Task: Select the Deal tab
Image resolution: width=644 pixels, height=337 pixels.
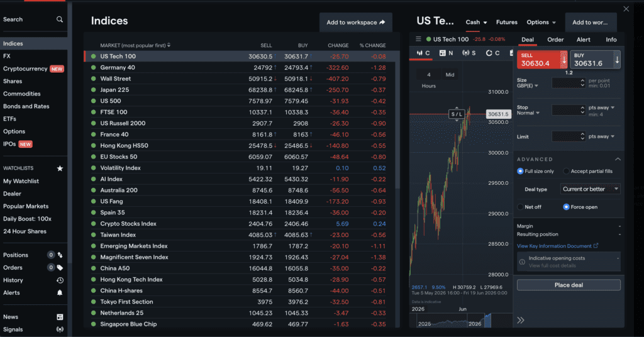Action: [528, 40]
